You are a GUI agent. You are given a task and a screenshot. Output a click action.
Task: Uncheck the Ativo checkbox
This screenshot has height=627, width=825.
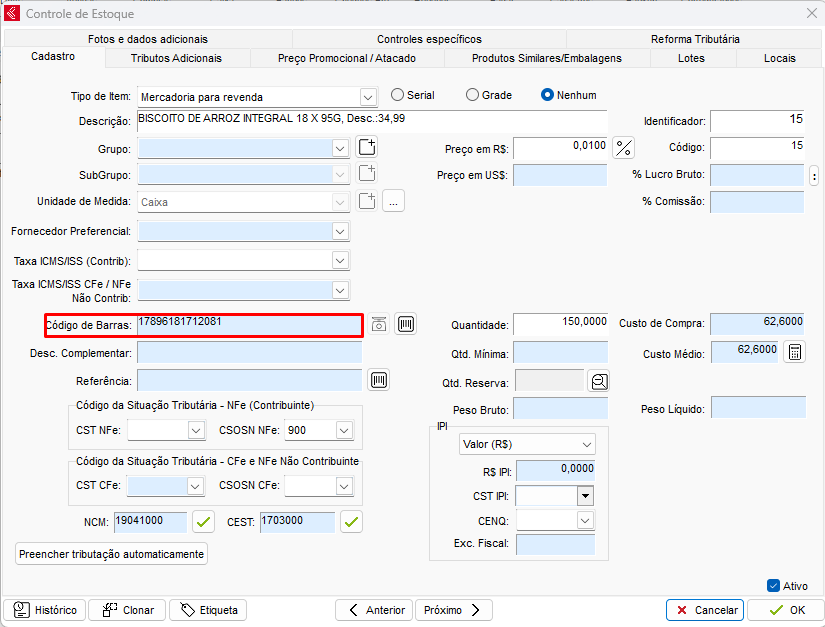pyautogui.click(x=773, y=586)
